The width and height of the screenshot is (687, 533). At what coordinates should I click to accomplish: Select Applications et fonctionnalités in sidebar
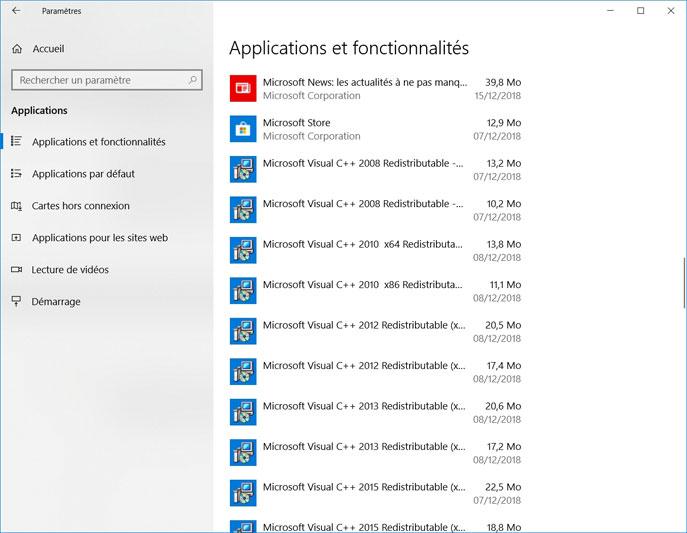pos(99,142)
